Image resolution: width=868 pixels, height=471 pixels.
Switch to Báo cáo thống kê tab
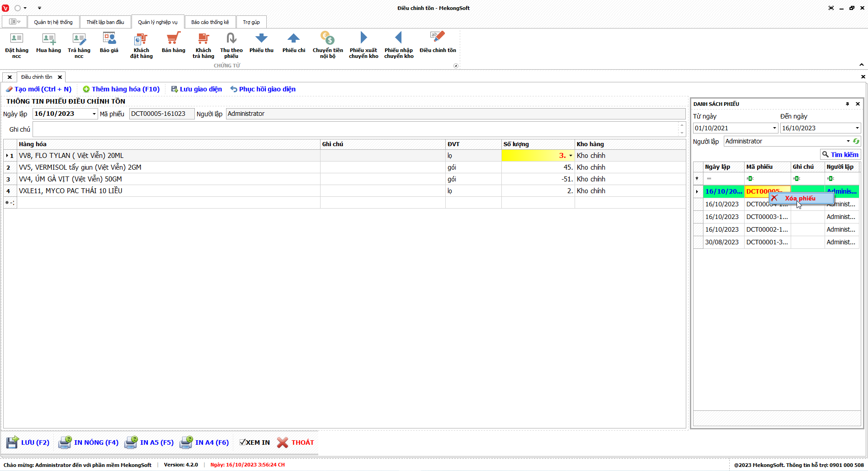pos(210,22)
